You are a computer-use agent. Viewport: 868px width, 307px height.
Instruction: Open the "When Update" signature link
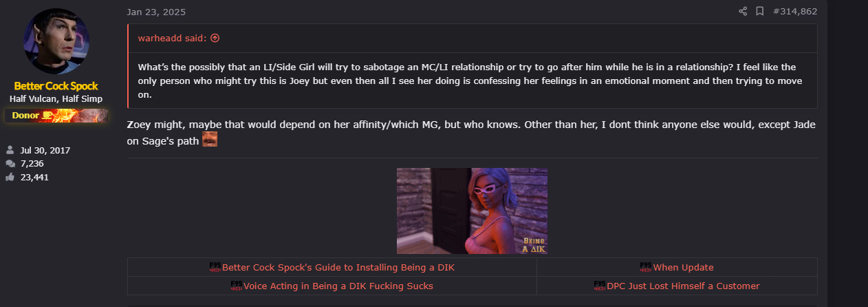(683, 267)
